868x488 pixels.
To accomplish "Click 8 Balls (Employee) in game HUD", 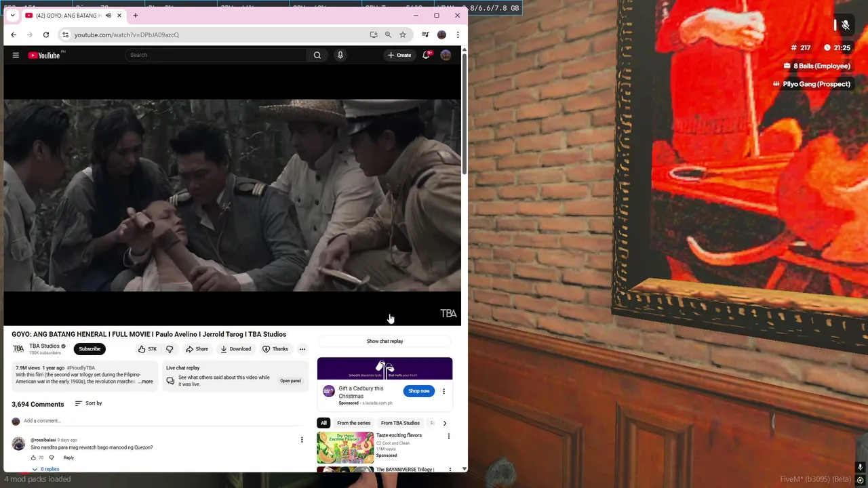I will [816, 66].
